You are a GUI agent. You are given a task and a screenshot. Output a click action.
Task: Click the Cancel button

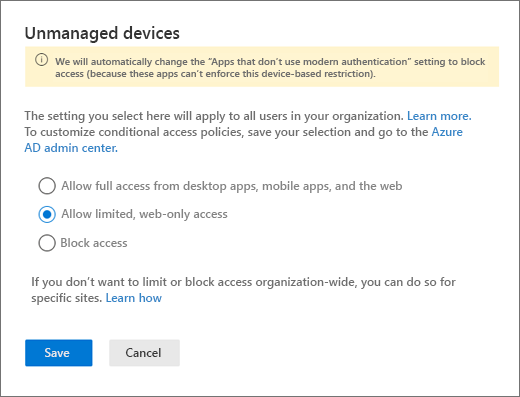(x=144, y=353)
